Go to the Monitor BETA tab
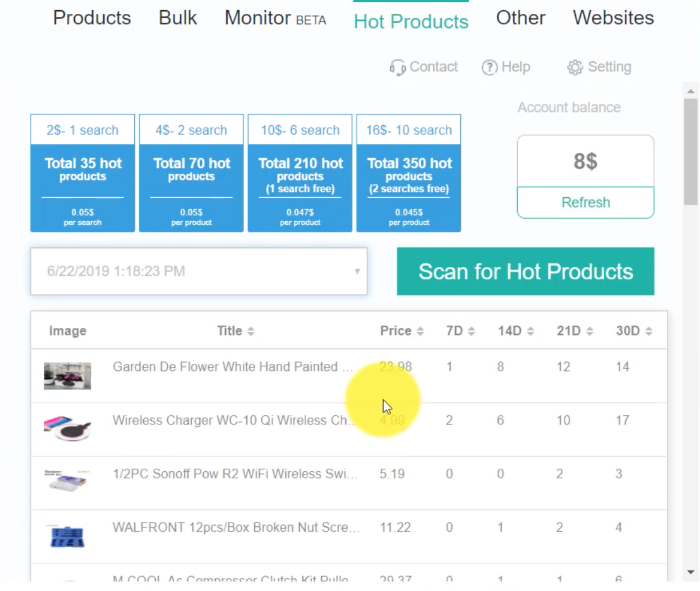Viewport: 700px width, 591px height. [x=275, y=18]
